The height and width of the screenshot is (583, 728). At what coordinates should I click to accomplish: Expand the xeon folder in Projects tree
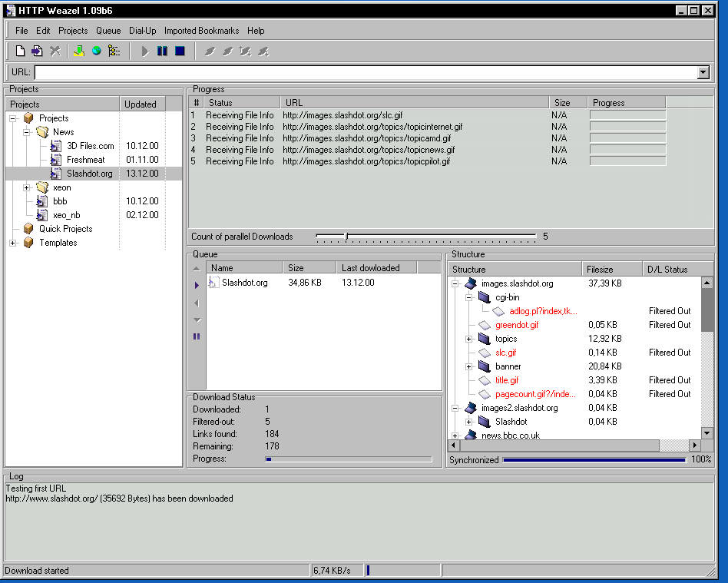tap(26, 187)
